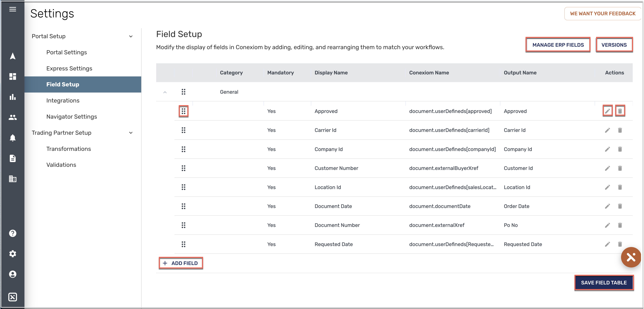
Task: Collapse the General category group
Action: pyautogui.click(x=165, y=92)
